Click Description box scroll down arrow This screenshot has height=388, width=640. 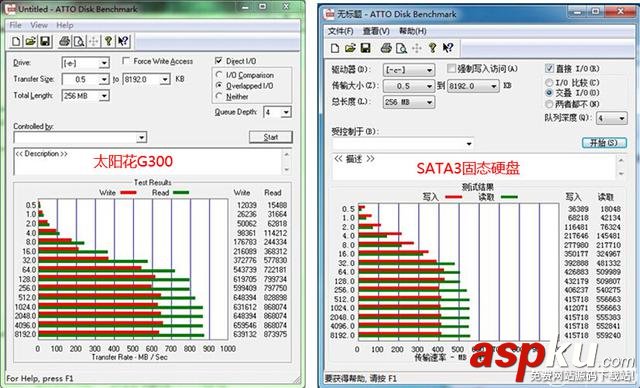click(x=287, y=169)
